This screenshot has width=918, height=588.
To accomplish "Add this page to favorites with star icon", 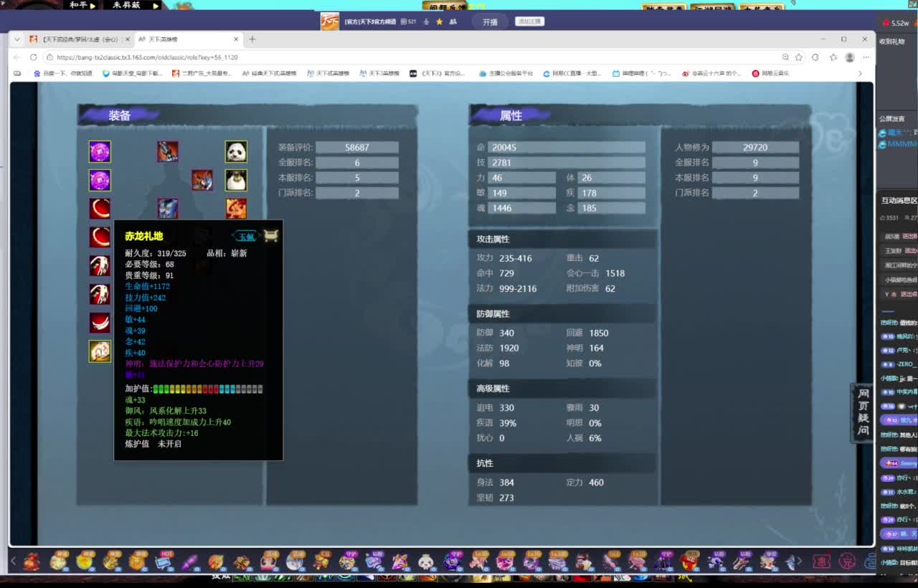I will tap(798, 57).
